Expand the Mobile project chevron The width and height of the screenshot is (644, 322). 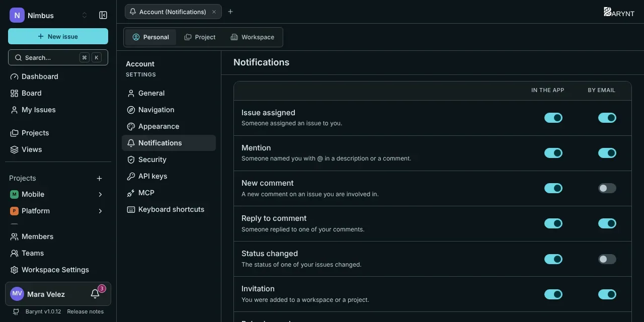point(100,194)
